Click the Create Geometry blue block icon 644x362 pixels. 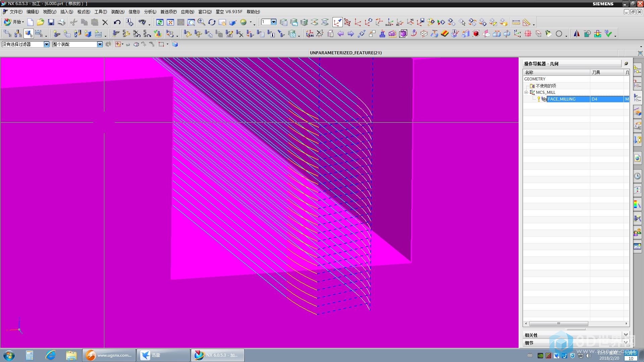point(88,34)
